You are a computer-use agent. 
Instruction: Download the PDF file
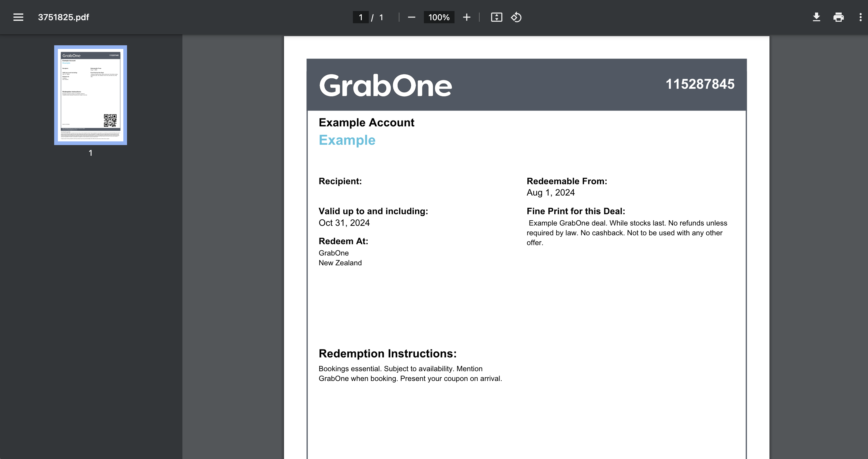point(816,17)
